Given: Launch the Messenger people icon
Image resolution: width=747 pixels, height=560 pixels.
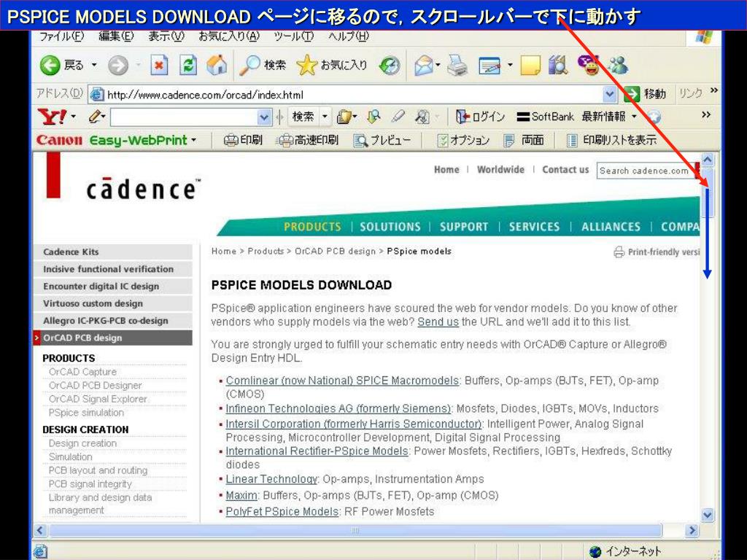Looking at the screenshot, I should pos(618,65).
